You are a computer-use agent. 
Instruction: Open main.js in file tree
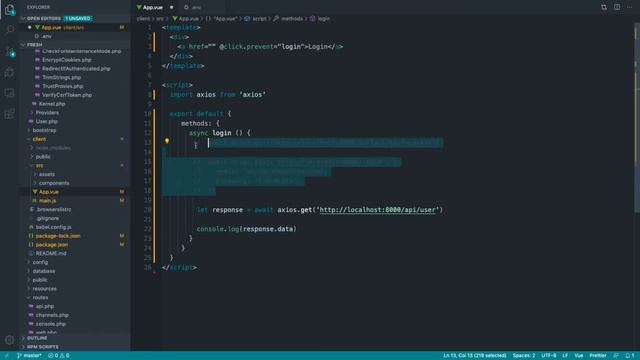(x=47, y=201)
